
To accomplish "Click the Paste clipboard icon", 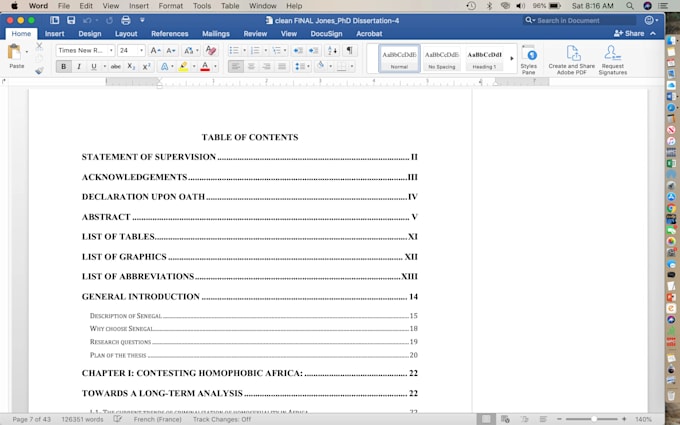I will pyautogui.click(x=14, y=52).
